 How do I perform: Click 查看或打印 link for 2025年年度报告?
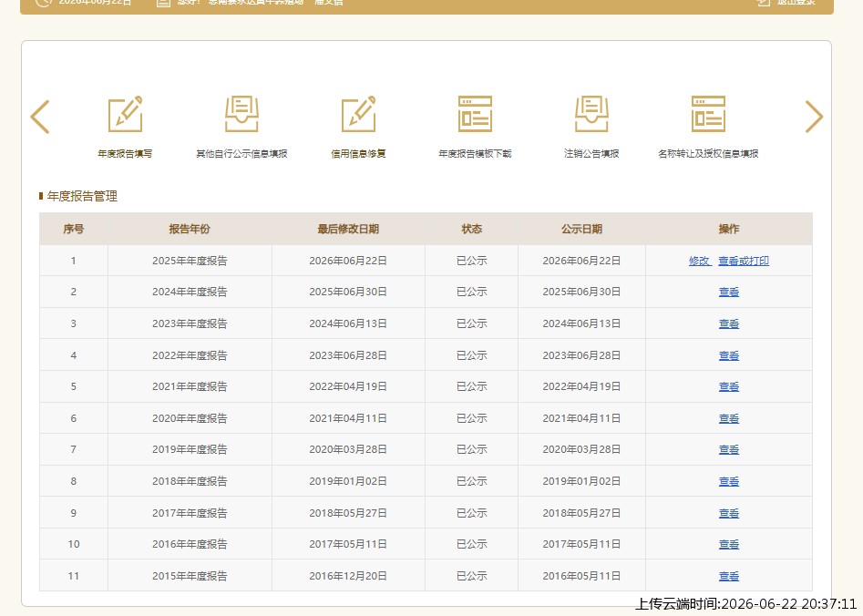click(x=744, y=261)
